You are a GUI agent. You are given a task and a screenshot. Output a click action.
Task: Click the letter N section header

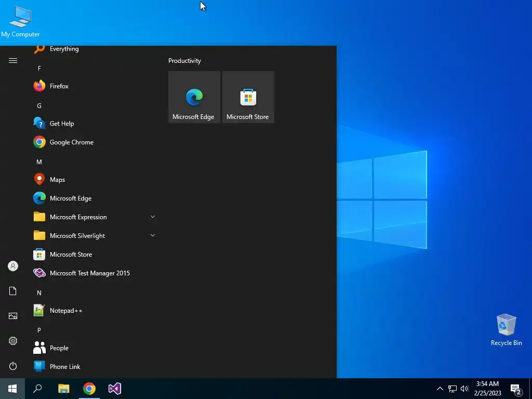pyautogui.click(x=39, y=293)
